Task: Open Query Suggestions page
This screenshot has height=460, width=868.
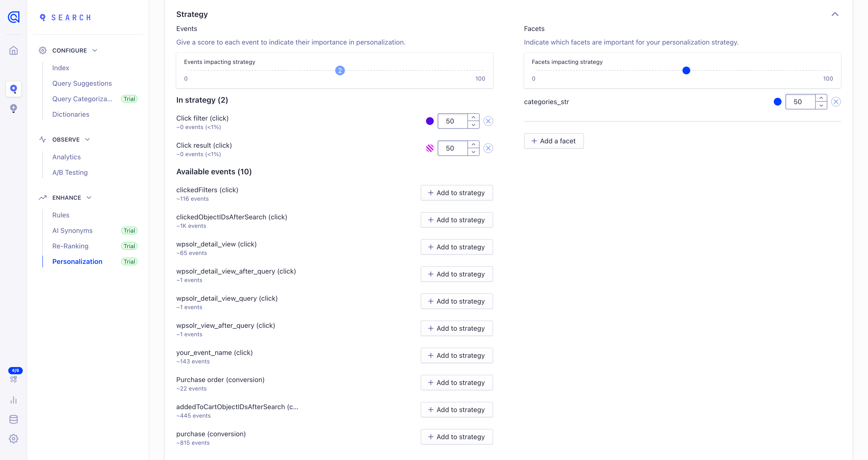Action: coord(82,84)
